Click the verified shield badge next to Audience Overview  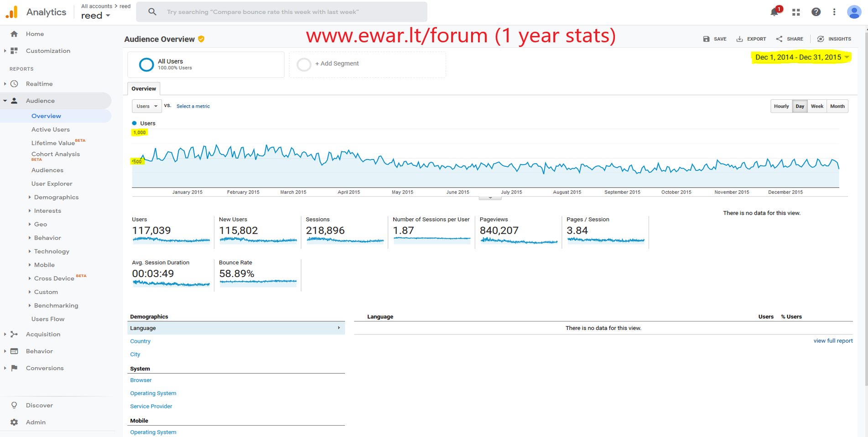point(201,39)
